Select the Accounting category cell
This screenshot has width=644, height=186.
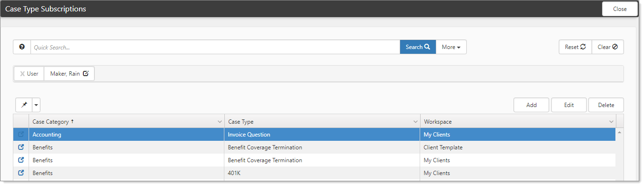127,135
